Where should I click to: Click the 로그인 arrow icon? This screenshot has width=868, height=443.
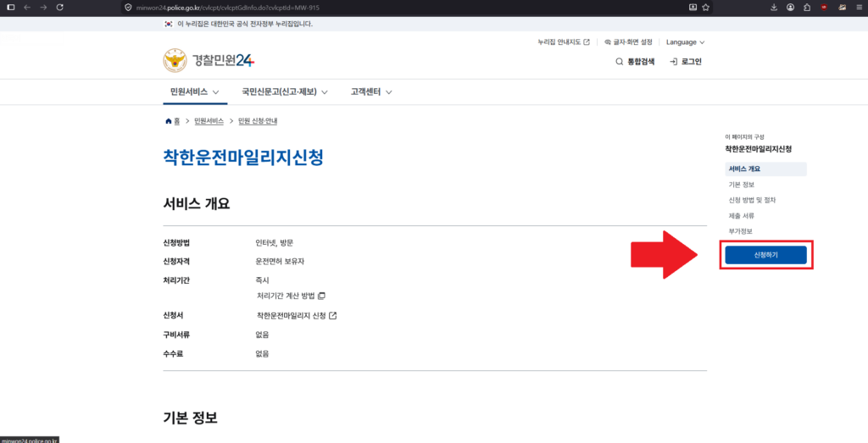click(x=674, y=62)
